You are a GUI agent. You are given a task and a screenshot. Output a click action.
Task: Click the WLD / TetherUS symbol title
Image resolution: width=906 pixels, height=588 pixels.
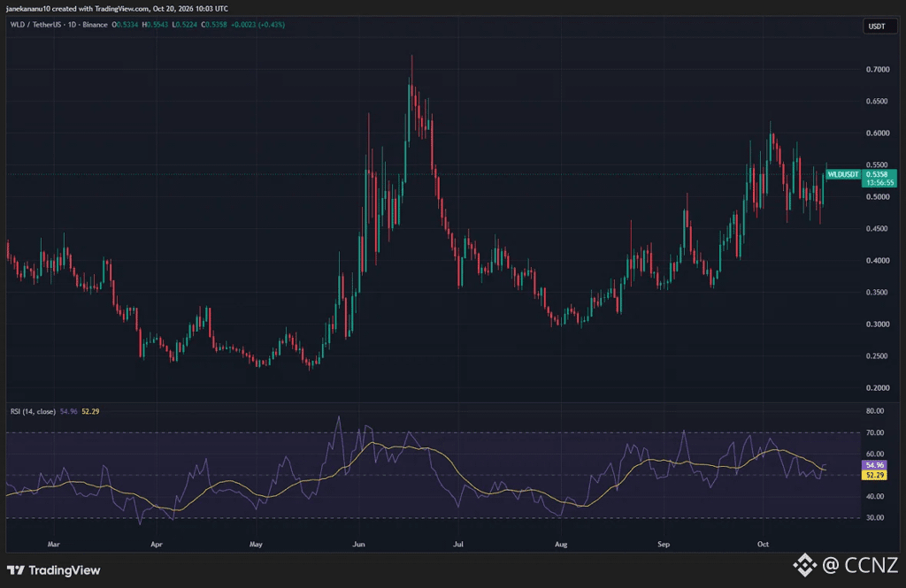[35, 25]
